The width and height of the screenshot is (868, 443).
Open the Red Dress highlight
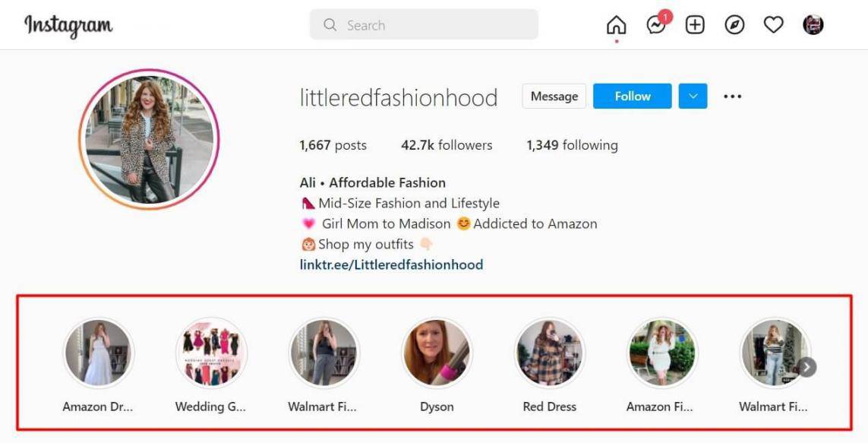(549, 353)
